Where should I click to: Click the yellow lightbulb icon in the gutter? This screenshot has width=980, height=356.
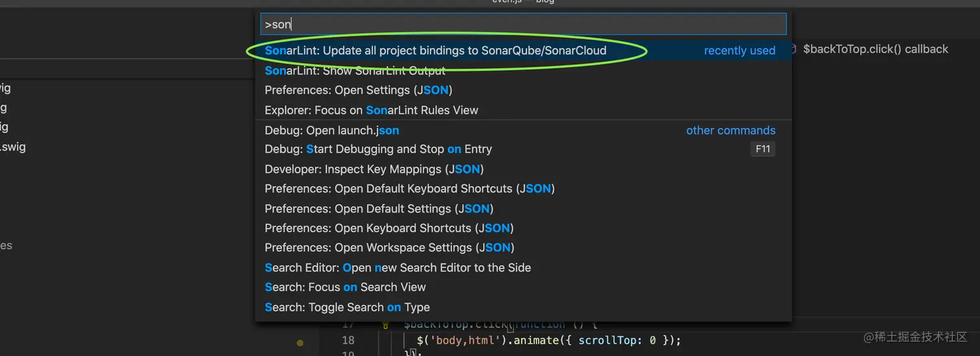click(x=386, y=325)
